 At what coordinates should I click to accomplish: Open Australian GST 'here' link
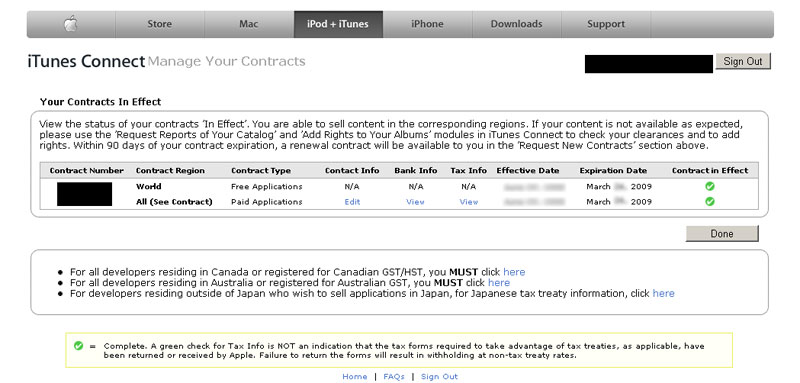[498, 283]
